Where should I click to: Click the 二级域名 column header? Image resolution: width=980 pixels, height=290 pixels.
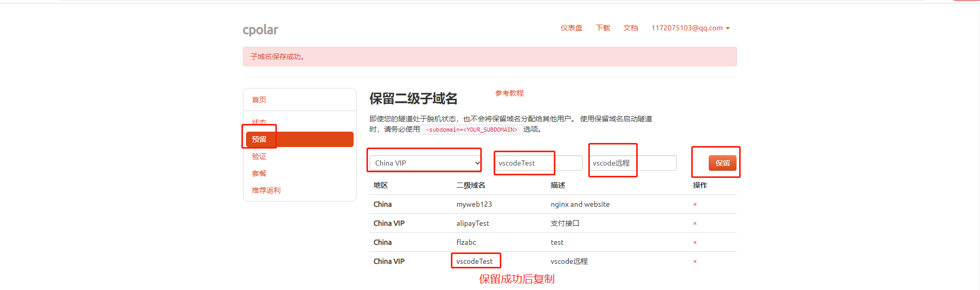471,185
